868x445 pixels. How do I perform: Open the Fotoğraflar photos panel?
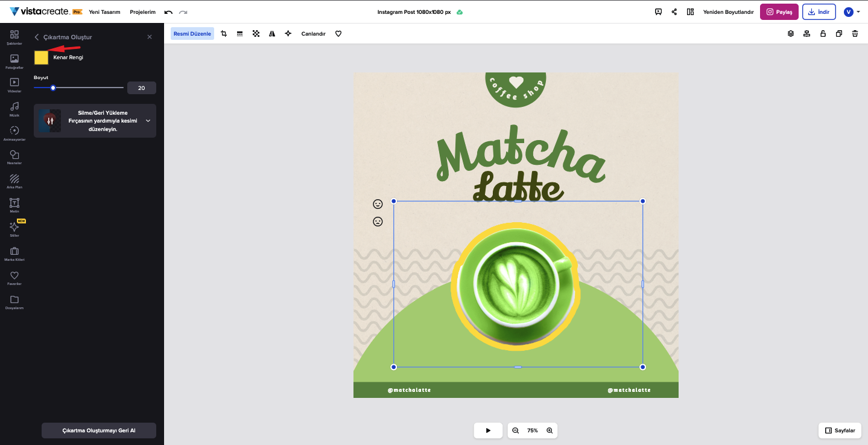(14, 62)
